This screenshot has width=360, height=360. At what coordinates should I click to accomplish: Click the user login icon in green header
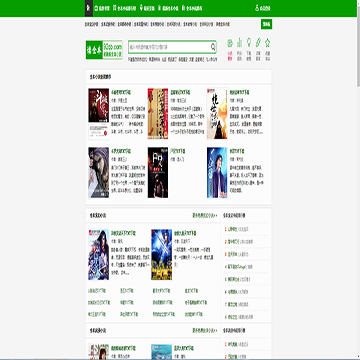pos(257,8)
